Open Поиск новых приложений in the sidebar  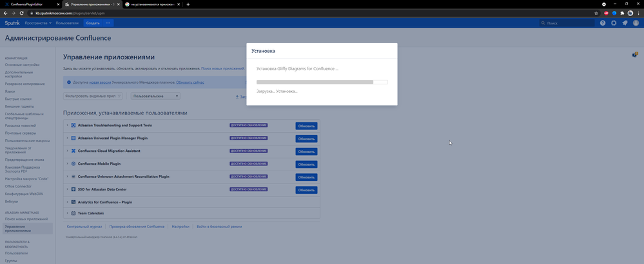pos(26,219)
